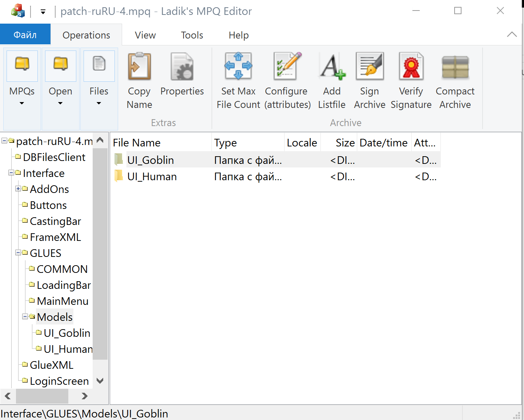Select the FrameXML folder in tree
This screenshot has height=420, width=524.
tap(55, 237)
